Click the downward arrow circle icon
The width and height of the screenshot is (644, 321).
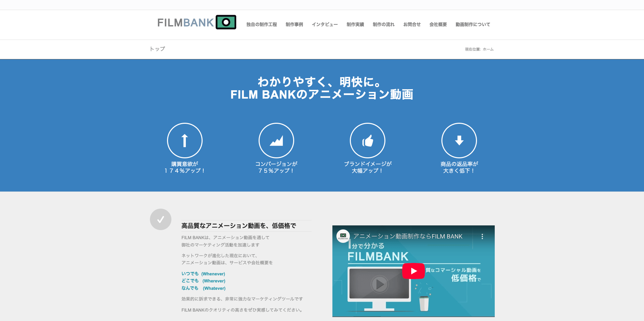click(x=459, y=141)
